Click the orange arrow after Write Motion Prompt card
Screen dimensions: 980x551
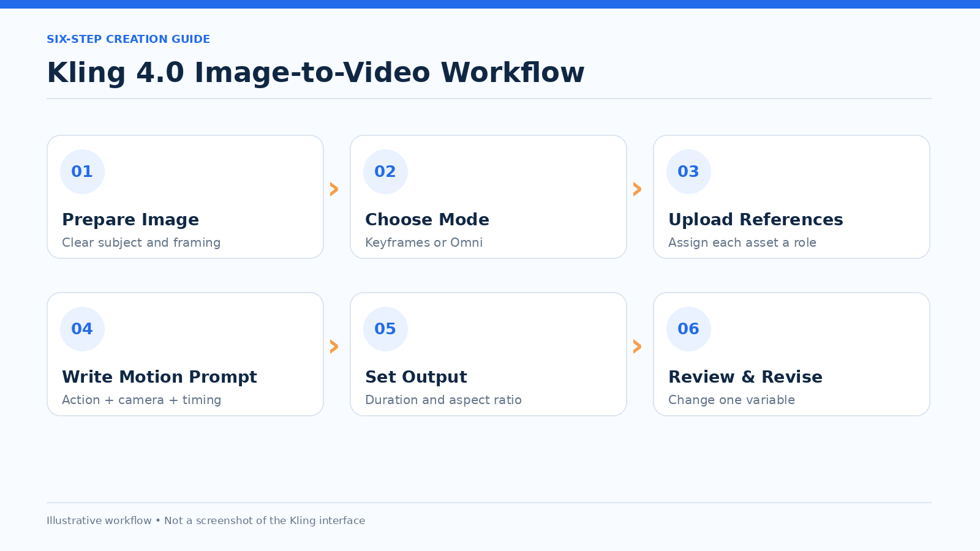(334, 347)
